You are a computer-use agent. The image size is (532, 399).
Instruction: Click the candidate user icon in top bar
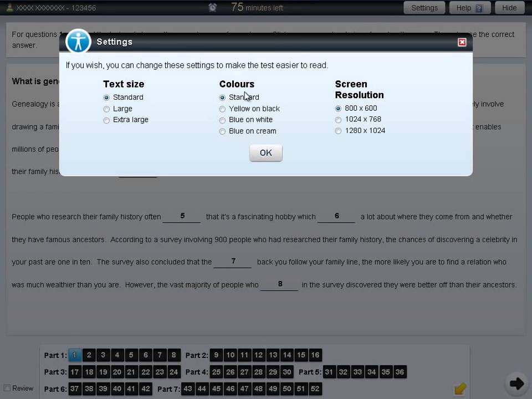point(10,7)
